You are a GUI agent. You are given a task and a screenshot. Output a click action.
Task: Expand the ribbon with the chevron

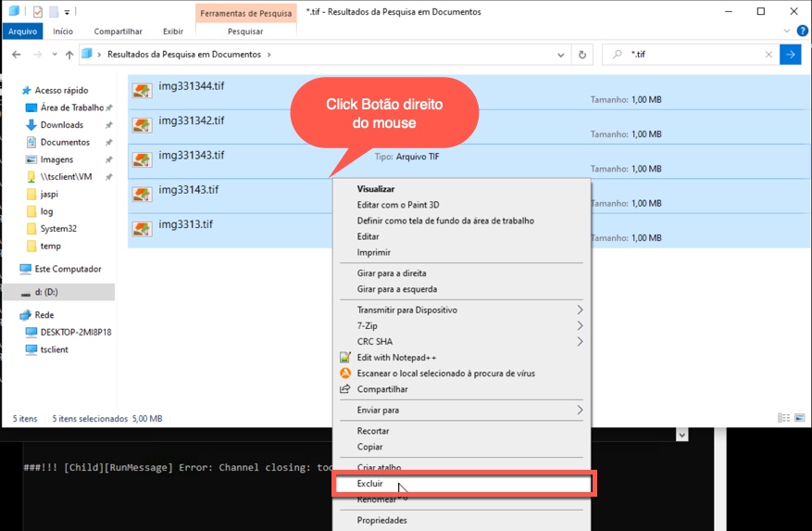pos(787,32)
